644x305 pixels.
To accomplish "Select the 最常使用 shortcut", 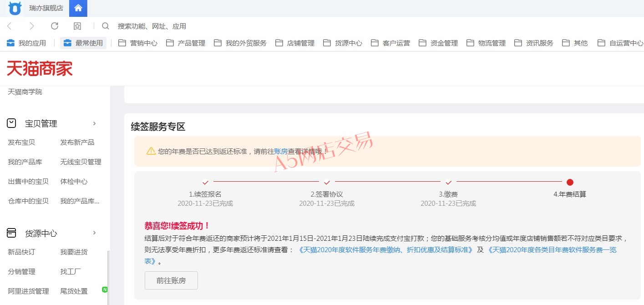I will (83, 43).
